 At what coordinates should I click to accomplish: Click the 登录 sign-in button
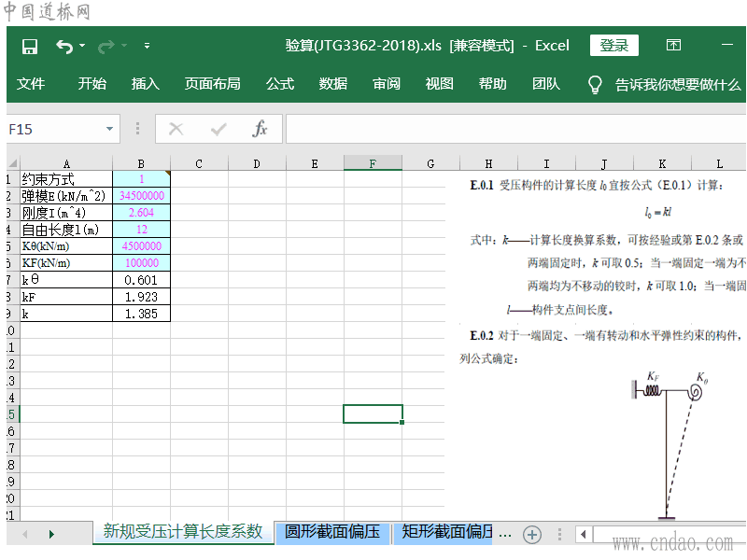[x=613, y=45]
